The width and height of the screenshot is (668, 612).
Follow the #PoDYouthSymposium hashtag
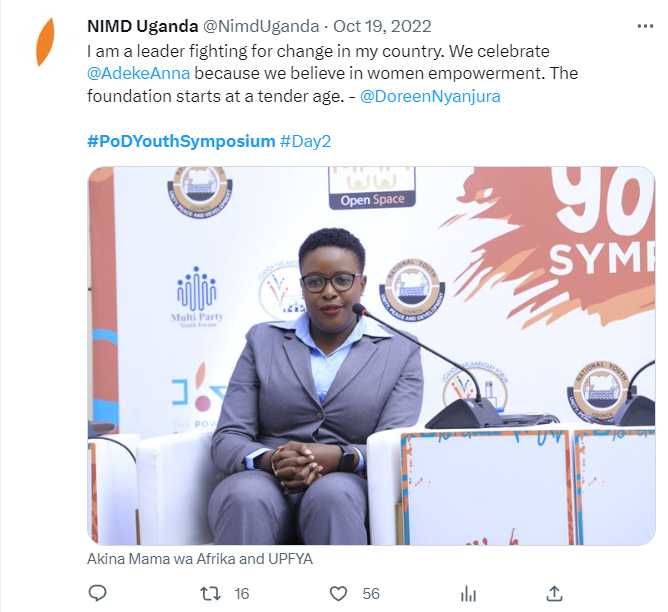point(181,141)
